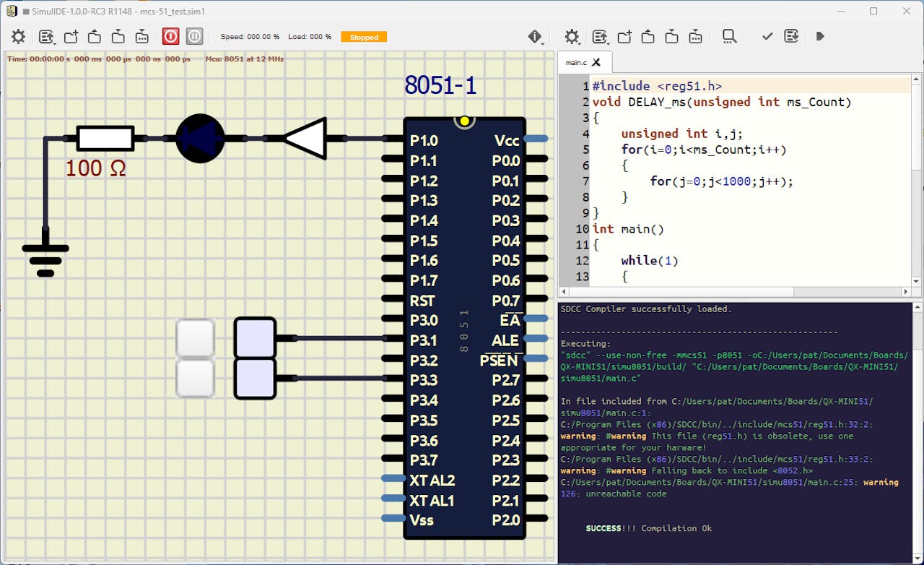The height and width of the screenshot is (565, 924).
Task: Start the debugger with the arrow icon
Action: coord(820,37)
